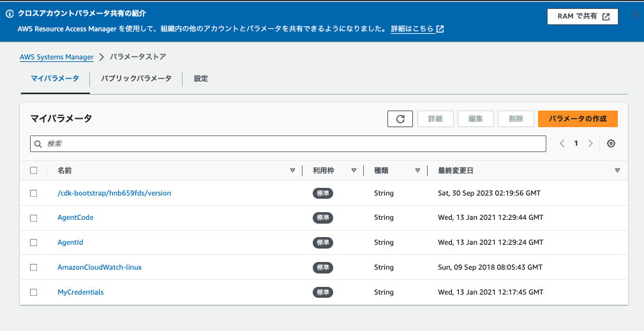Click the 詳細 button
This screenshot has width=644, height=331.
pyautogui.click(x=435, y=119)
